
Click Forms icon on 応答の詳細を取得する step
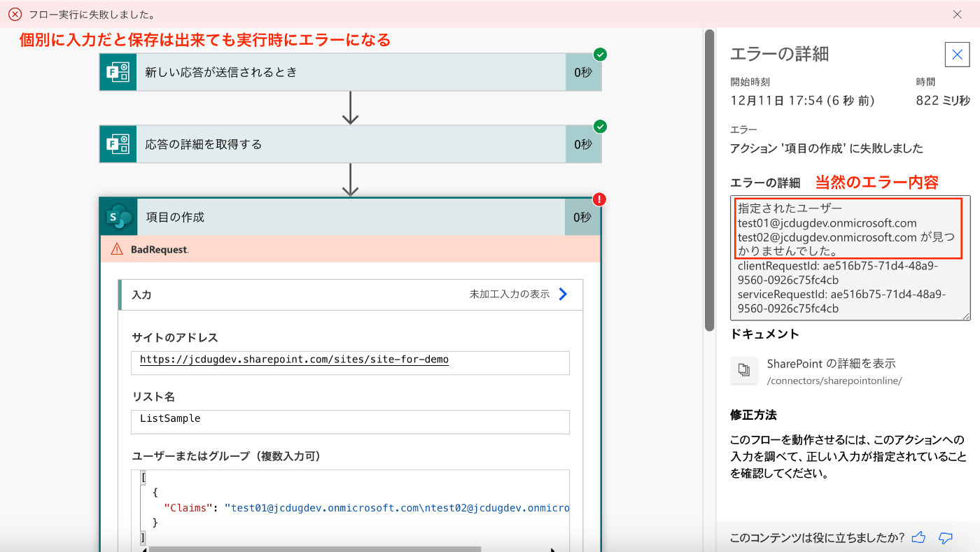pyautogui.click(x=118, y=145)
